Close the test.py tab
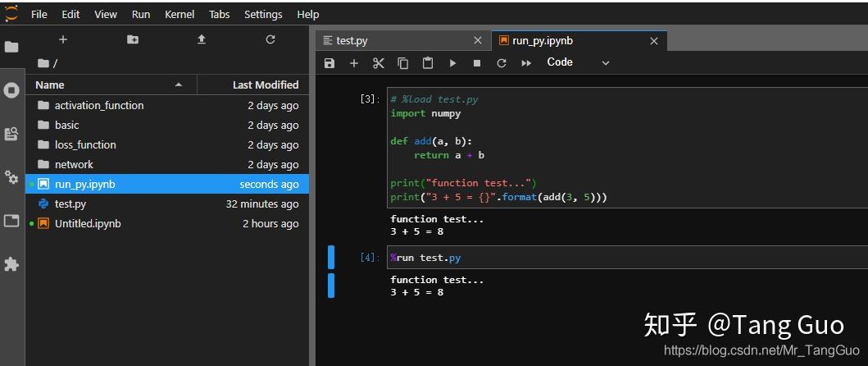Image resolution: width=868 pixels, height=366 pixels. [x=478, y=40]
